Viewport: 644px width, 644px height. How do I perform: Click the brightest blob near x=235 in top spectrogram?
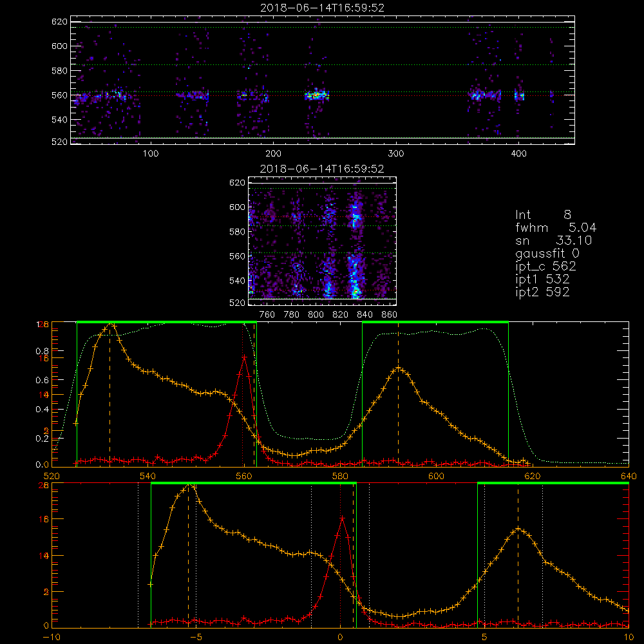click(316, 96)
